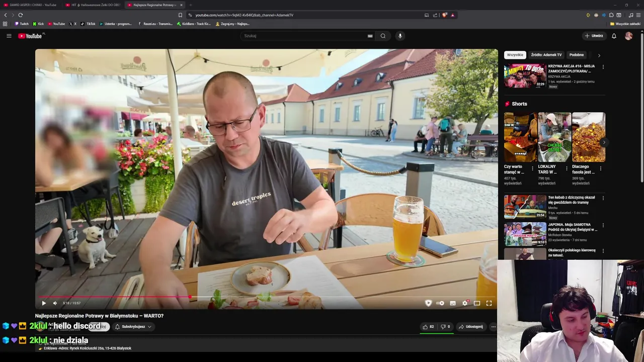This screenshot has height=362, width=644.
Task: Seek on the red video progress bar
Action: click(x=266, y=297)
